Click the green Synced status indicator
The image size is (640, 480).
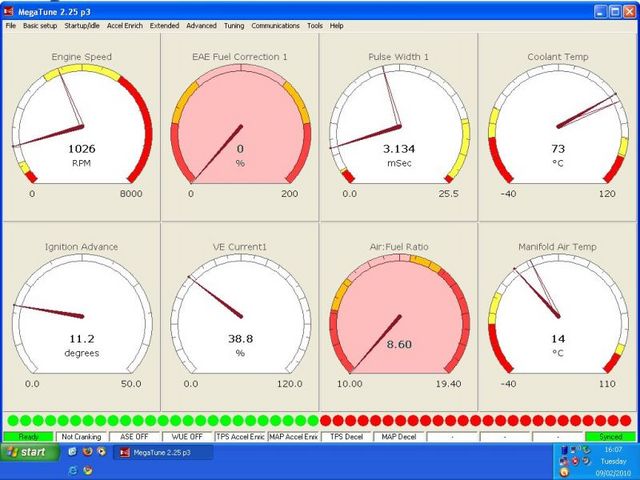click(x=610, y=437)
